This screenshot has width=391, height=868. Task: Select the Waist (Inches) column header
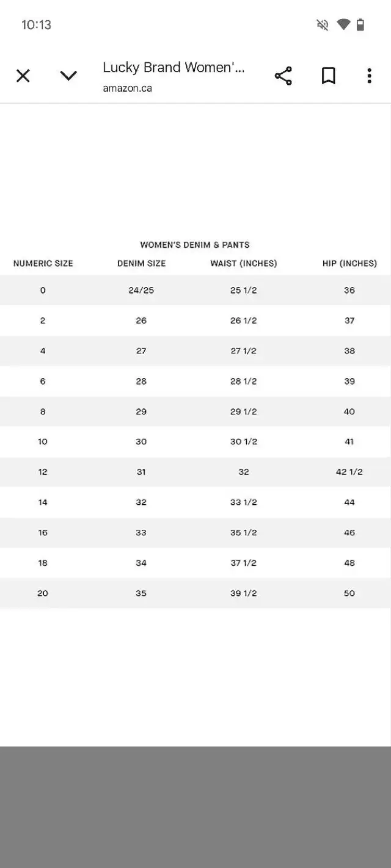pos(244,264)
